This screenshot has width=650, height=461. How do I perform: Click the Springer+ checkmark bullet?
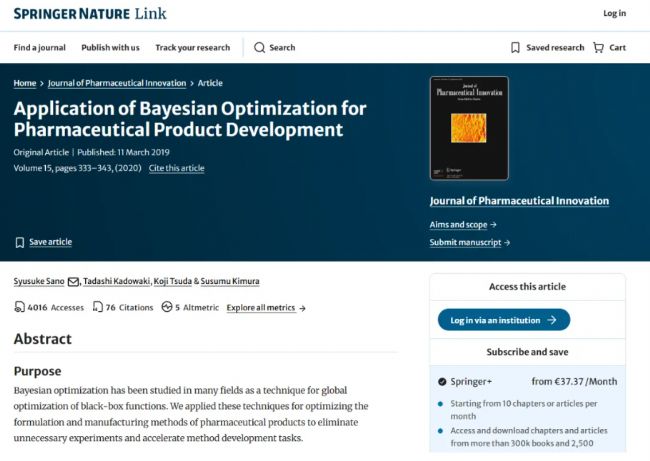point(442,381)
